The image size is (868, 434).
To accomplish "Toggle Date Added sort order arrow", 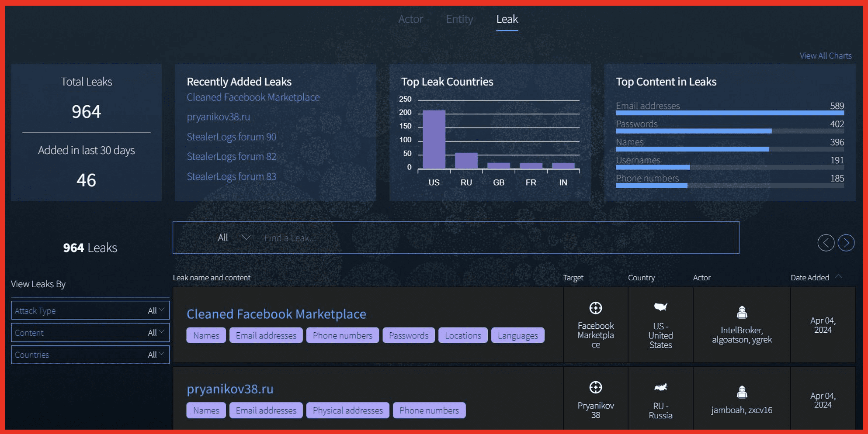I will (x=838, y=277).
